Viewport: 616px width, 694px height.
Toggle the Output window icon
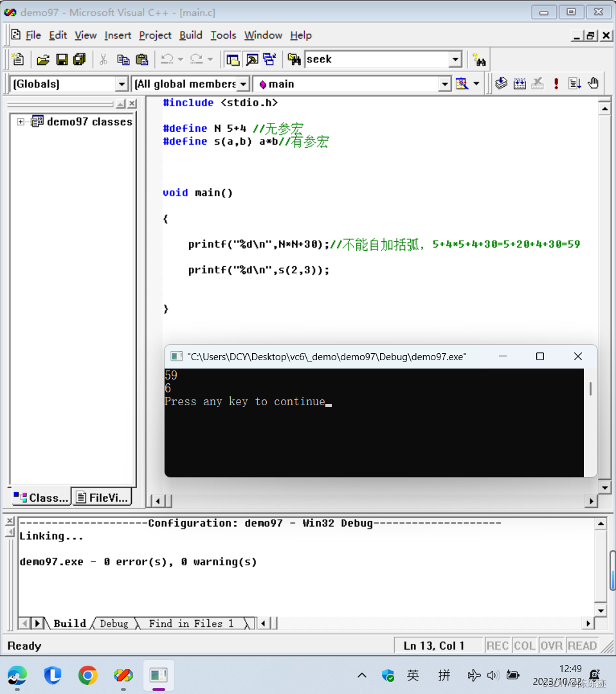coord(252,59)
